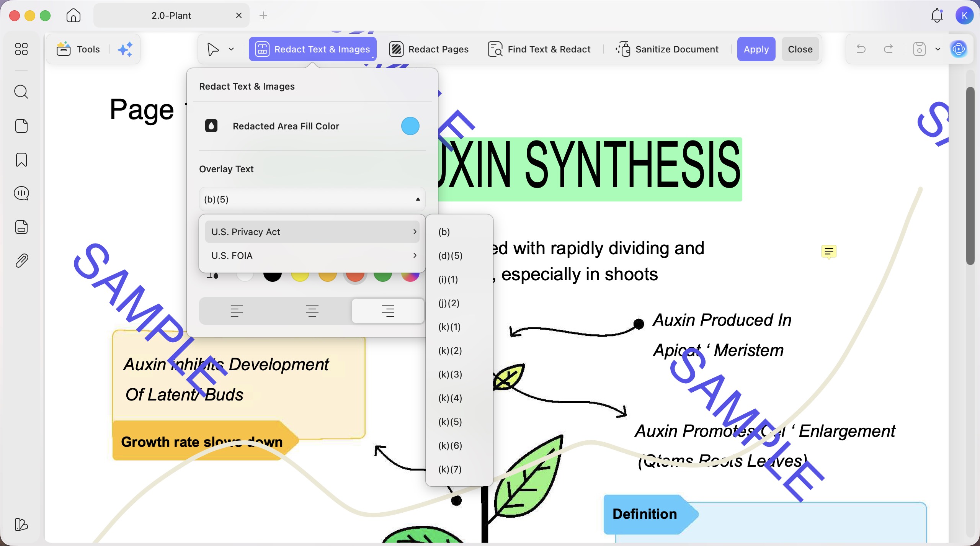This screenshot has height=546, width=980.
Task: Open the Tools menu button
Action: point(78,49)
